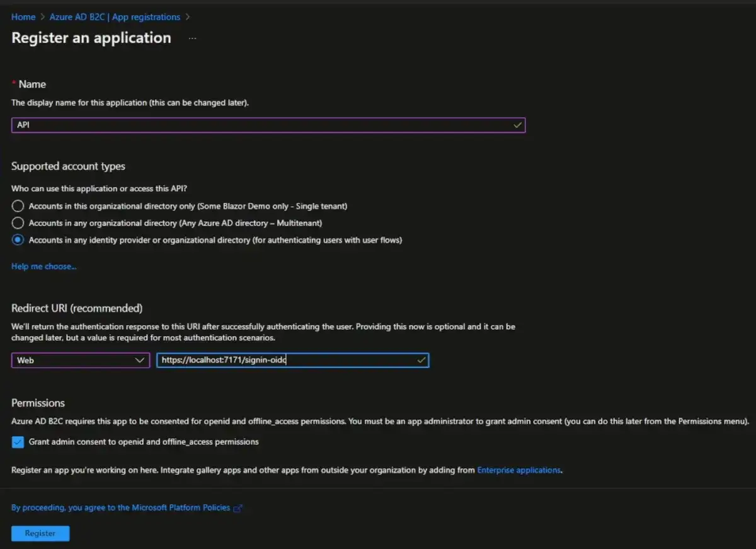Image resolution: width=756 pixels, height=549 pixels.
Task: Click the localhost signin-oidc URI field
Action: point(287,360)
